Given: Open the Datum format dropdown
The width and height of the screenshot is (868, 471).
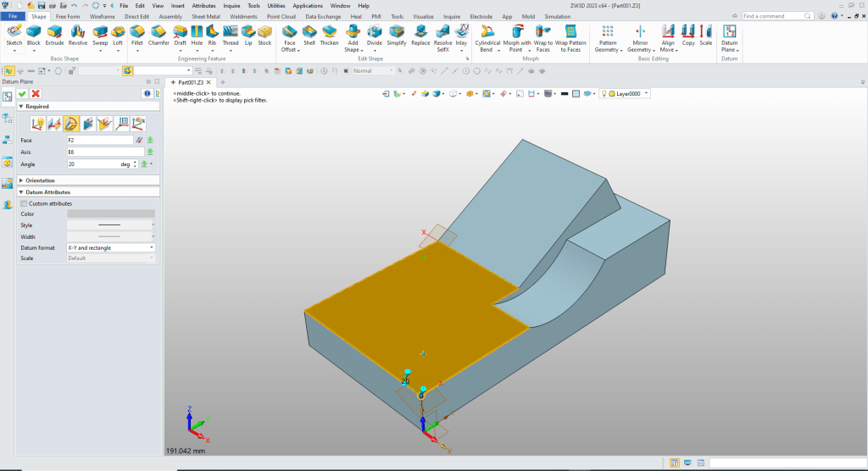Looking at the screenshot, I should pyautogui.click(x=152, y=247).
